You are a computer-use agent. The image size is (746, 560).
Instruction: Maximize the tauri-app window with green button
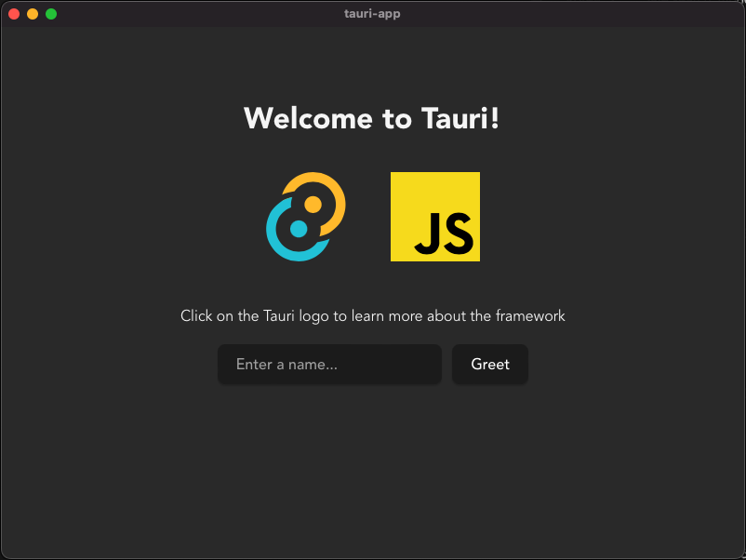click(51, 14)
